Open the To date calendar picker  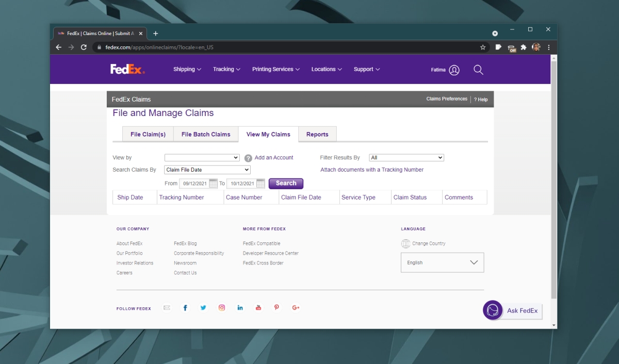tap(260, 183)
